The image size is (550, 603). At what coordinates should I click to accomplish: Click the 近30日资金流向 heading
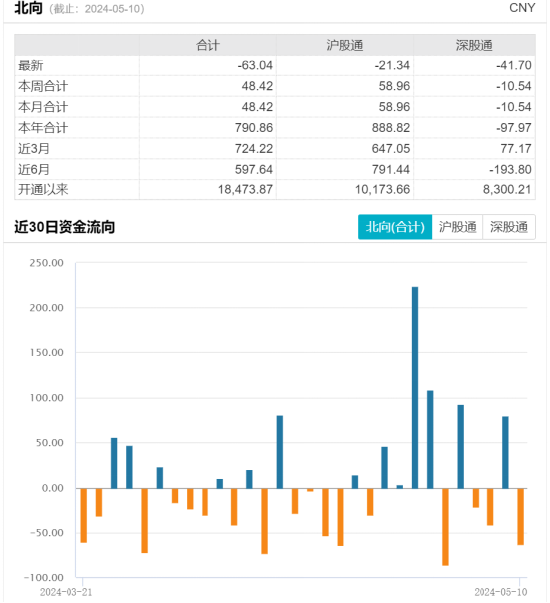(x=65, y=227)
